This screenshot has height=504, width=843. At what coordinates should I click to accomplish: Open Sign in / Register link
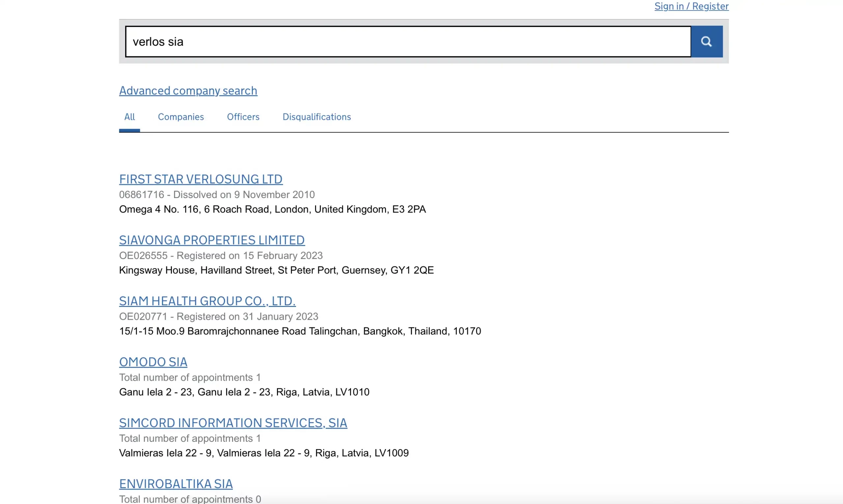click(692, 6)
